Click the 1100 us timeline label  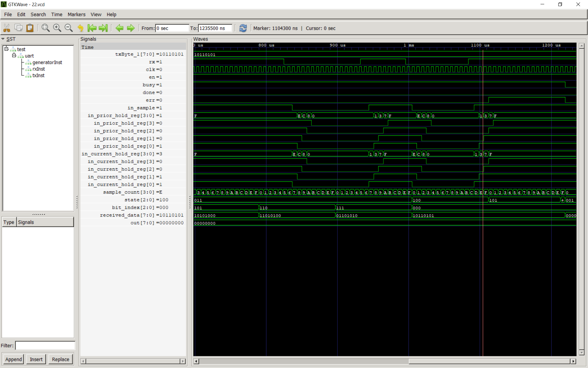(x=480, y=45)
